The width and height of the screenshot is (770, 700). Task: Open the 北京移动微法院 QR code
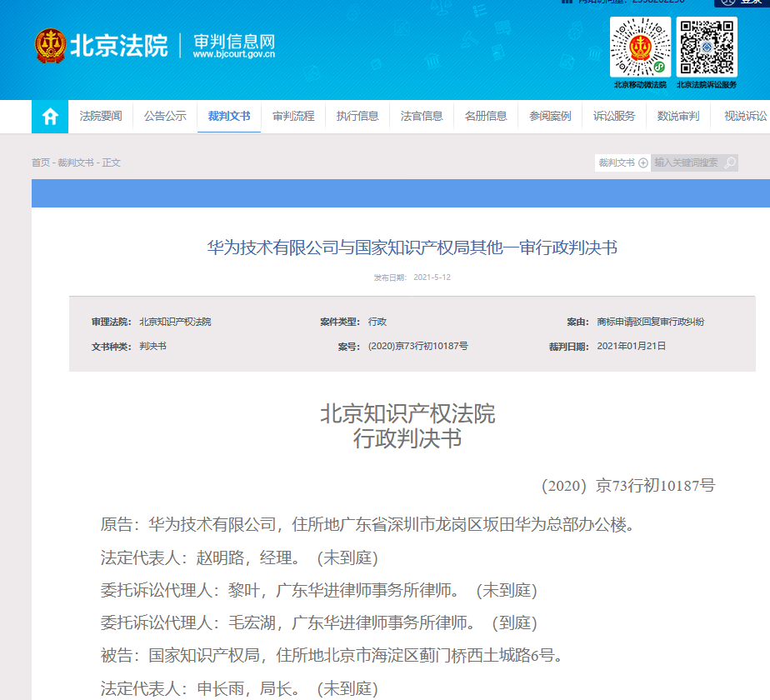[640, 47]
